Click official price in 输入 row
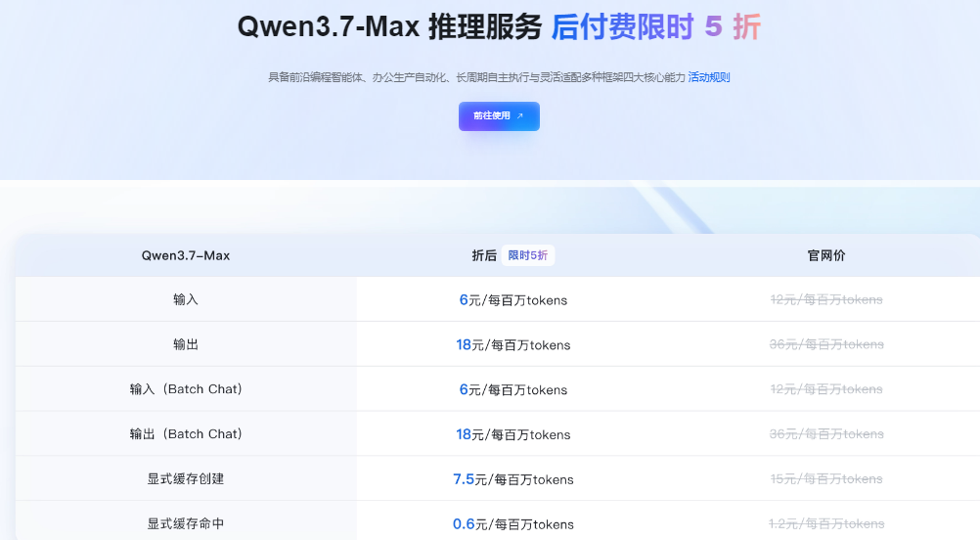This screenshot has width=980, height=540. pos(826,300)
